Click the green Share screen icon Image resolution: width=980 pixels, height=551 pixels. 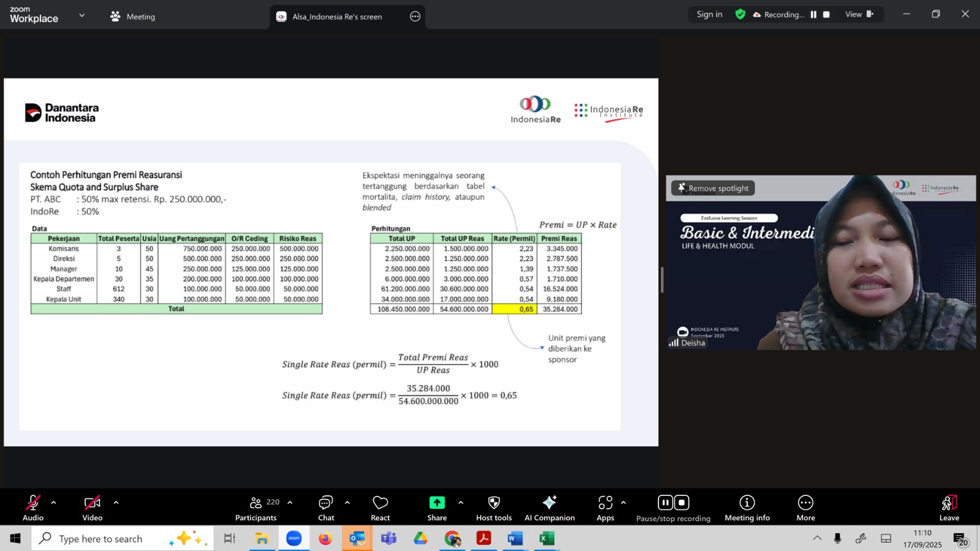[437, 503]
